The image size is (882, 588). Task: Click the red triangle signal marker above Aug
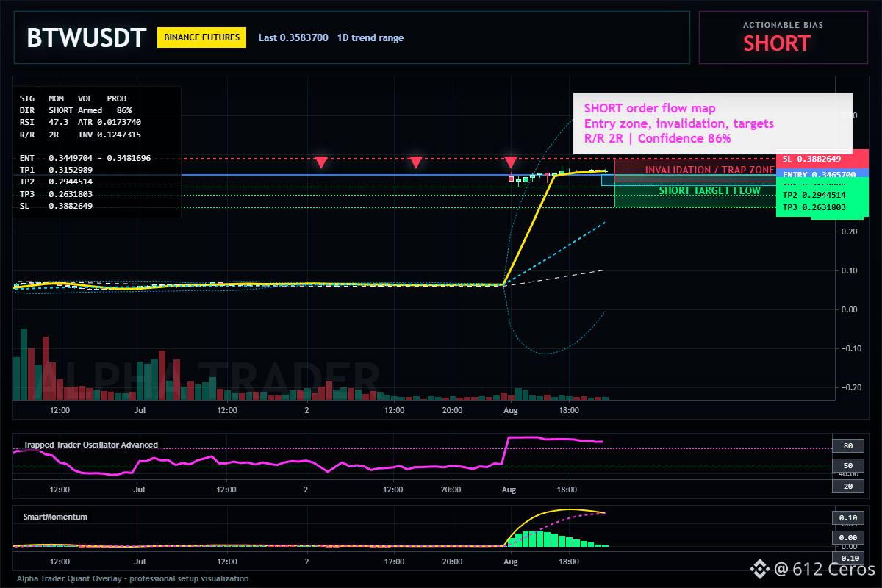pyautogui.click(x=511, y=162)
